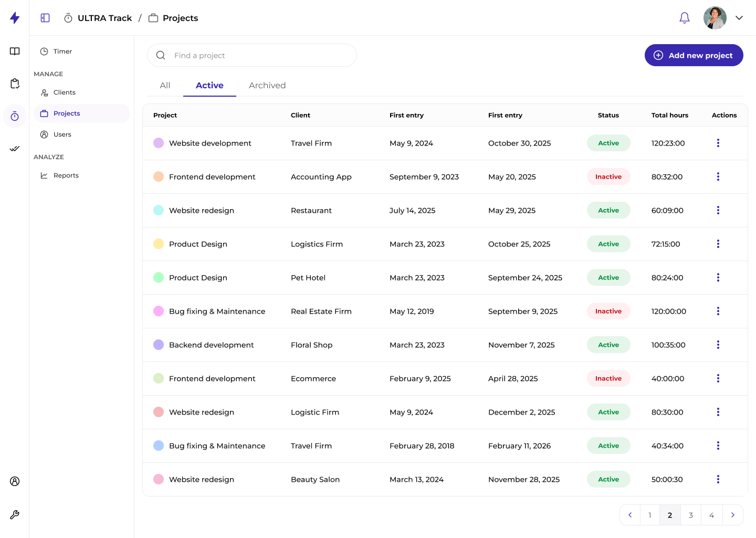The image size is (756, 538).
Task: Open the notifications bell
Action: [685, 18]
